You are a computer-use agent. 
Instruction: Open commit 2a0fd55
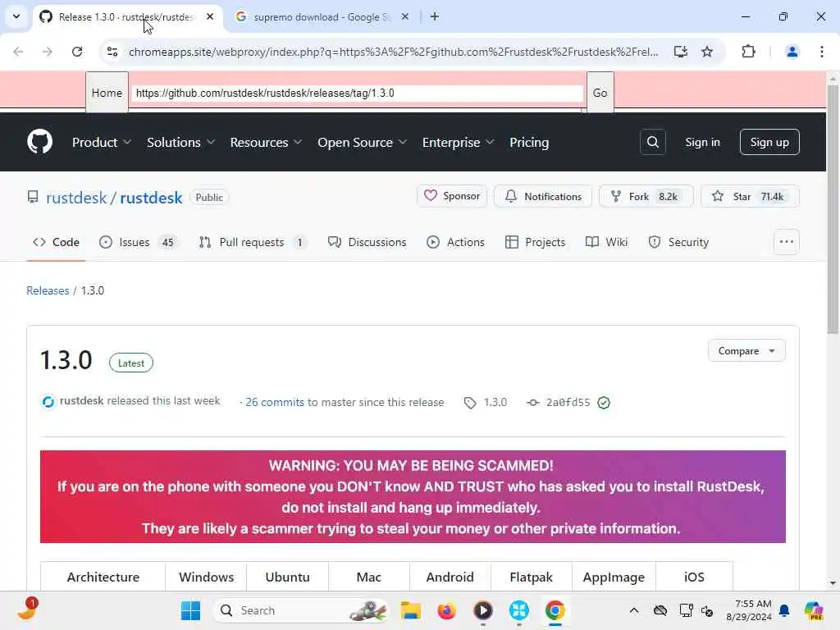[568, 402]
